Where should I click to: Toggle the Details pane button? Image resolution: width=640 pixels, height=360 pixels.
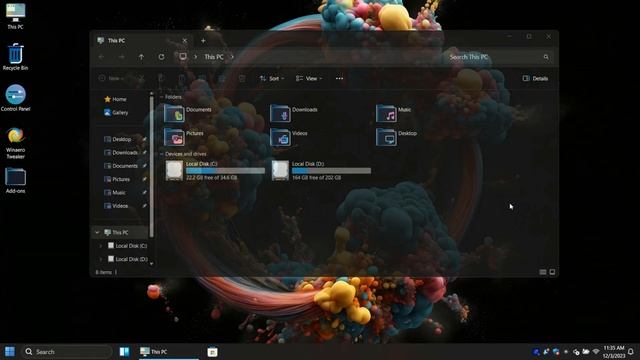click(x=536, y=78)
